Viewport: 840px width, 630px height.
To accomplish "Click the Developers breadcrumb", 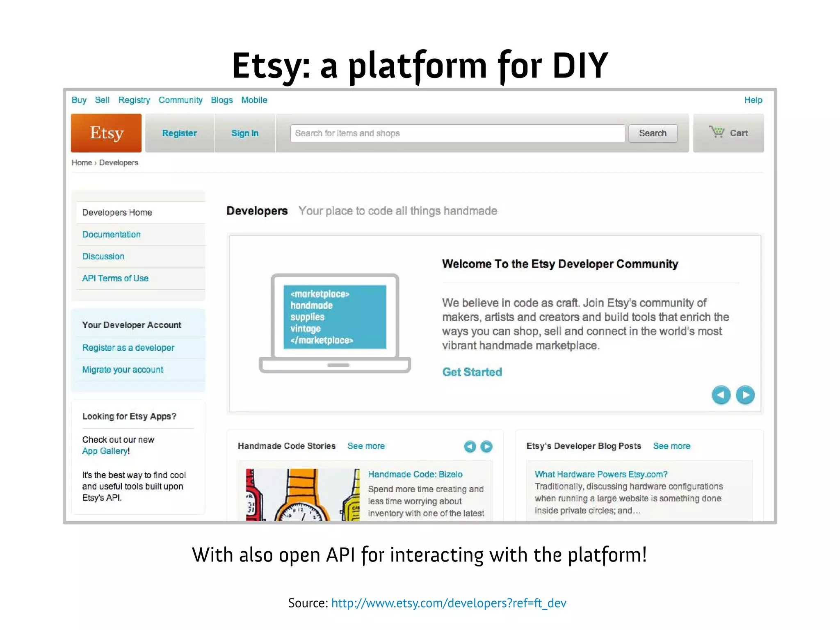I will pos(119,162).
